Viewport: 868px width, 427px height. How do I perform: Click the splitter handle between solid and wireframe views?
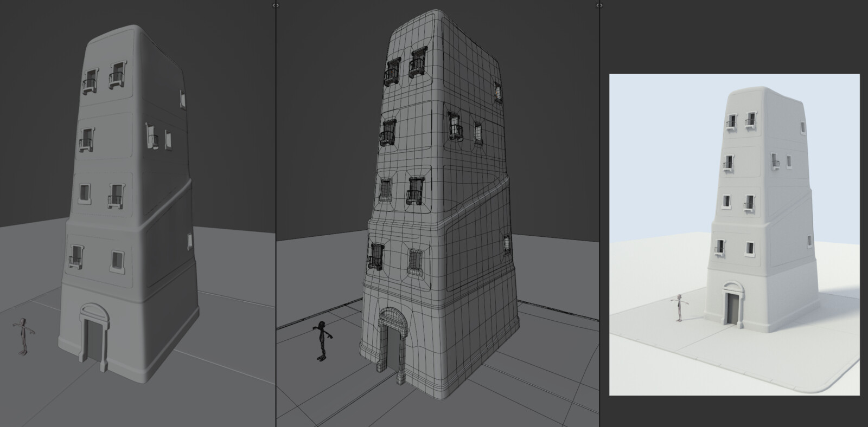[276, 5]
